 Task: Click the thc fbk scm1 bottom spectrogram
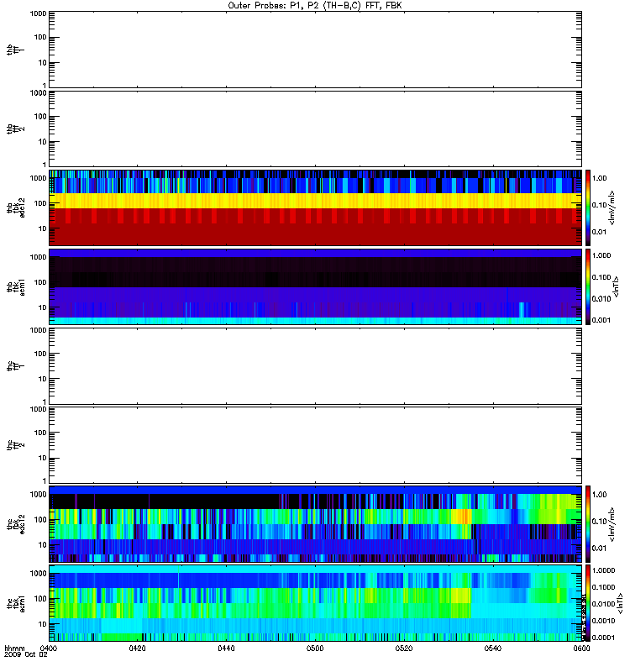click(315, 602)
